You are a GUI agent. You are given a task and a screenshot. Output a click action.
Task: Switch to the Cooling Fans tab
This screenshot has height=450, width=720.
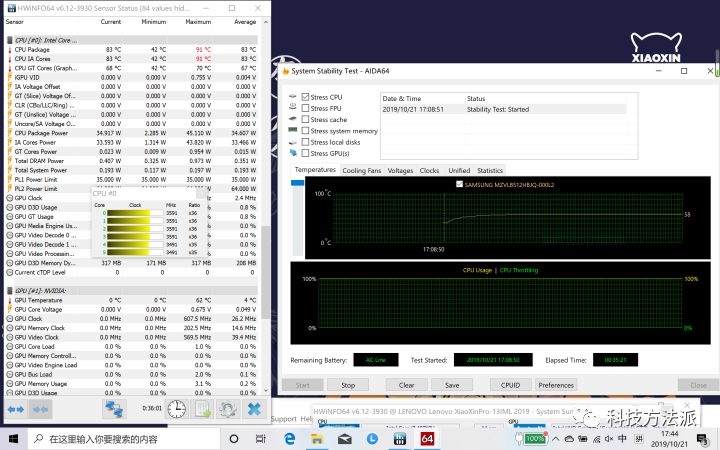coord(362,170)
